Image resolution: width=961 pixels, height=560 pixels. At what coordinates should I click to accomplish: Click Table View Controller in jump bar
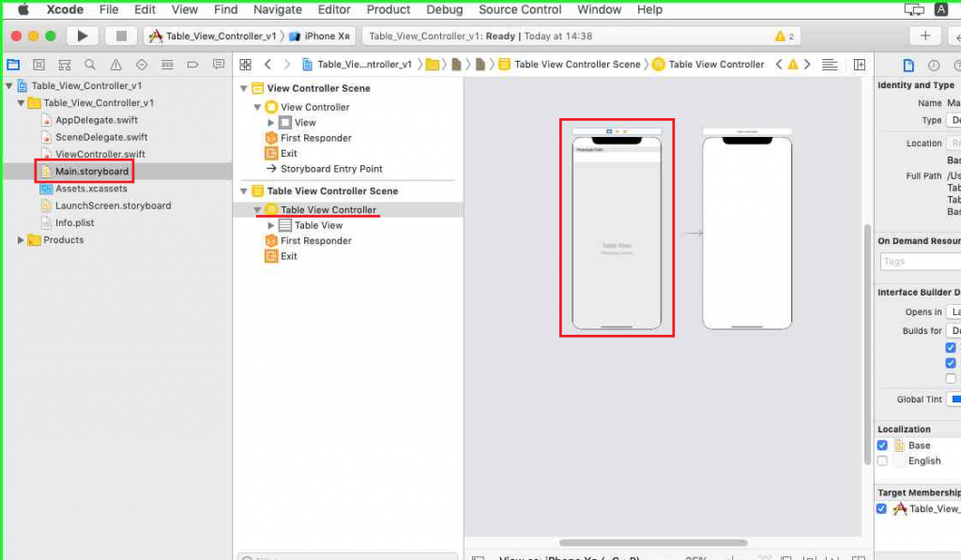click(x=709, y=65)
